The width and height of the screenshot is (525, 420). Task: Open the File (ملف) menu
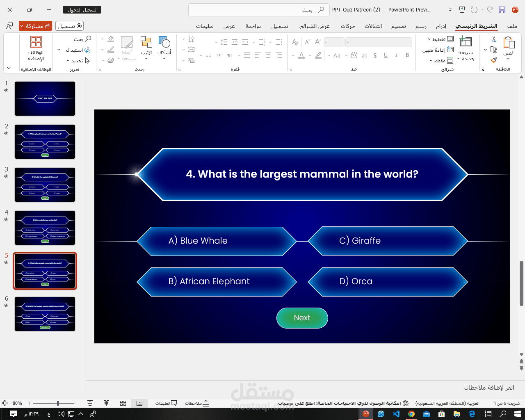coord(512,26)
